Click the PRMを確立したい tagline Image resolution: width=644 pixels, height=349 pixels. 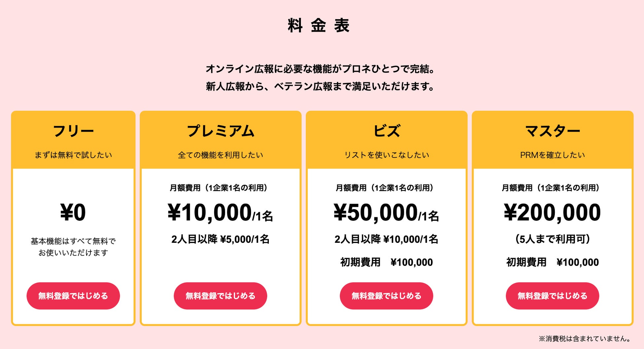tap(552, 155)
